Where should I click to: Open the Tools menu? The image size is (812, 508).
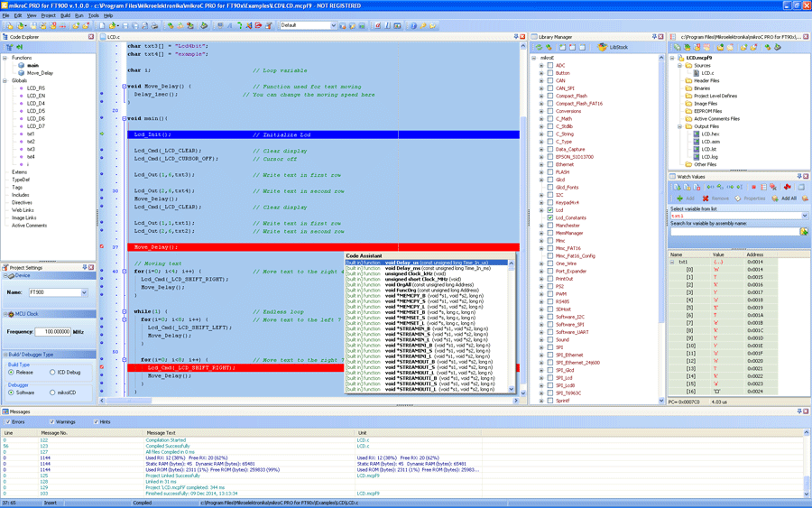point(93,15)
